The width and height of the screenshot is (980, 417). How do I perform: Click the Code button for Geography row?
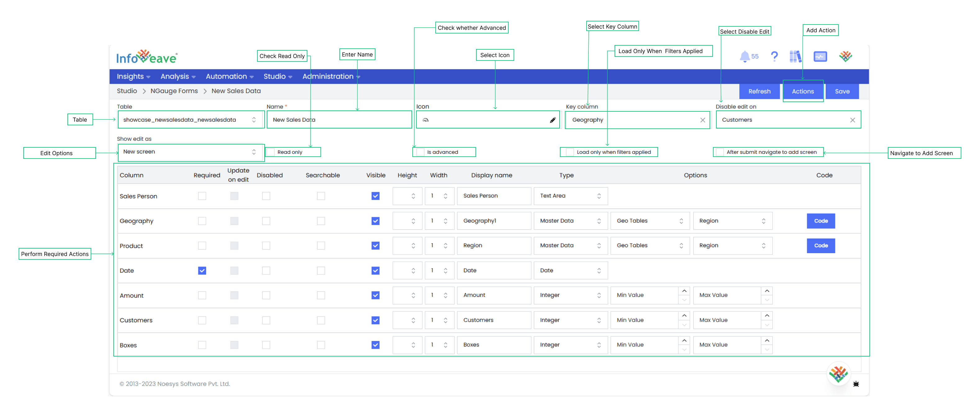(821, 220)
